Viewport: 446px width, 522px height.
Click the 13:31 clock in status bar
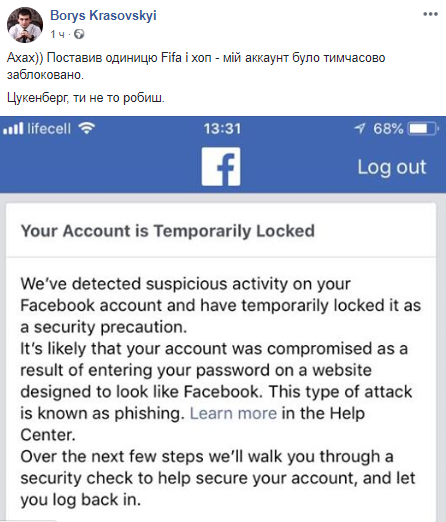tap(222, 129)
